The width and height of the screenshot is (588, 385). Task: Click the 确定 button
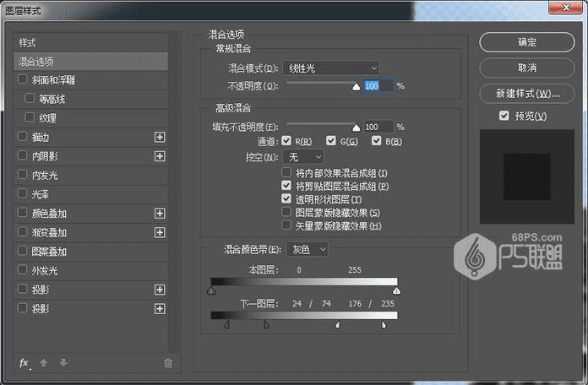(527, 42)
